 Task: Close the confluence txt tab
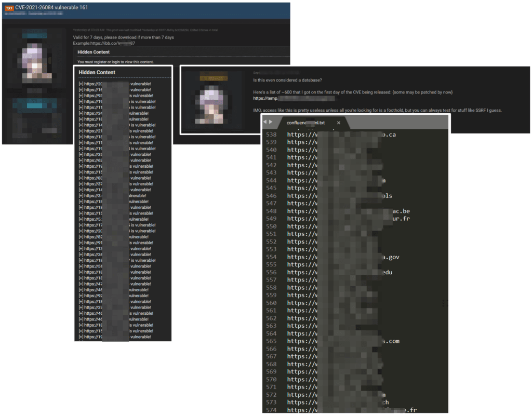[x=339, y=124]
